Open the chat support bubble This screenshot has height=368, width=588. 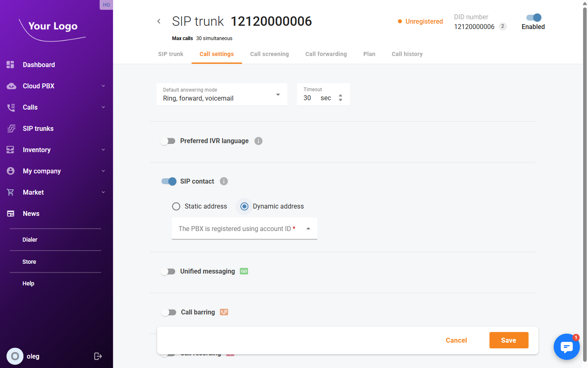tap(567, 347)
